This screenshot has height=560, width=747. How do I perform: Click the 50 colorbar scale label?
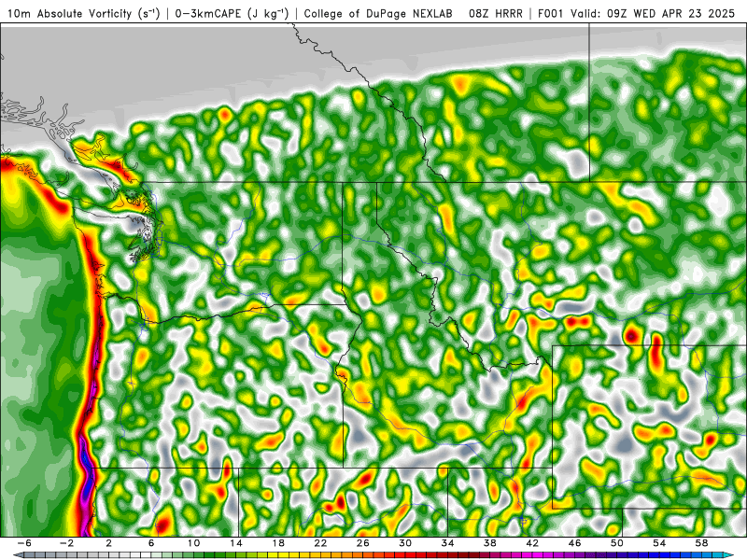(617, 543)
